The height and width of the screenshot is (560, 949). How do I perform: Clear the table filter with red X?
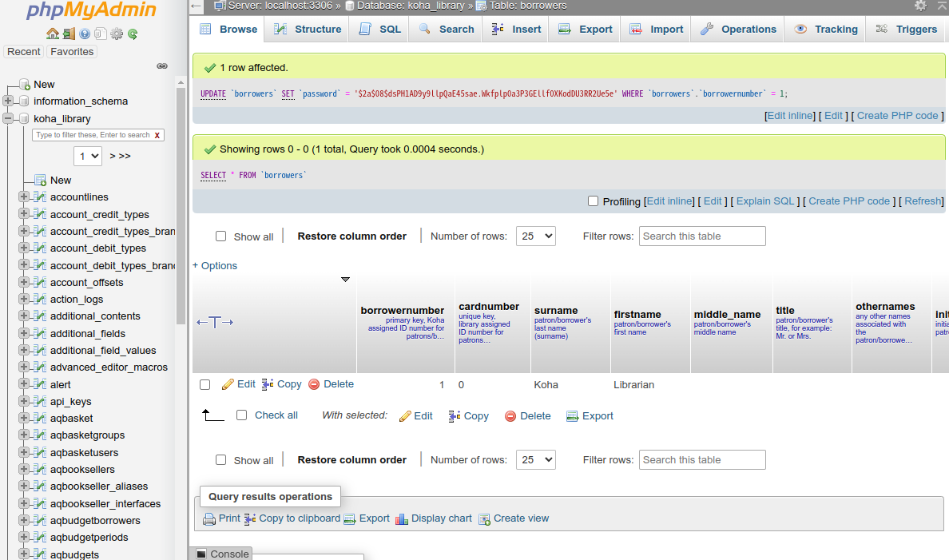pyautogui.click(x=157, y=135)
